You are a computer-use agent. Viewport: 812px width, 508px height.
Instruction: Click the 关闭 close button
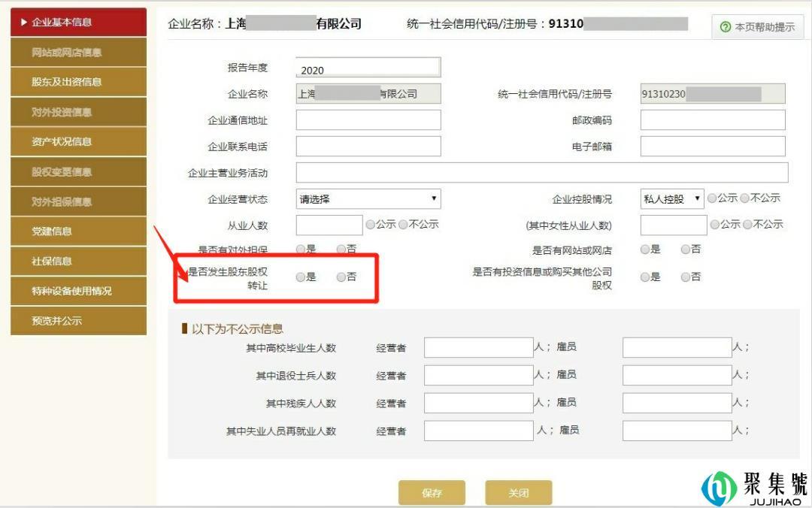518,492
